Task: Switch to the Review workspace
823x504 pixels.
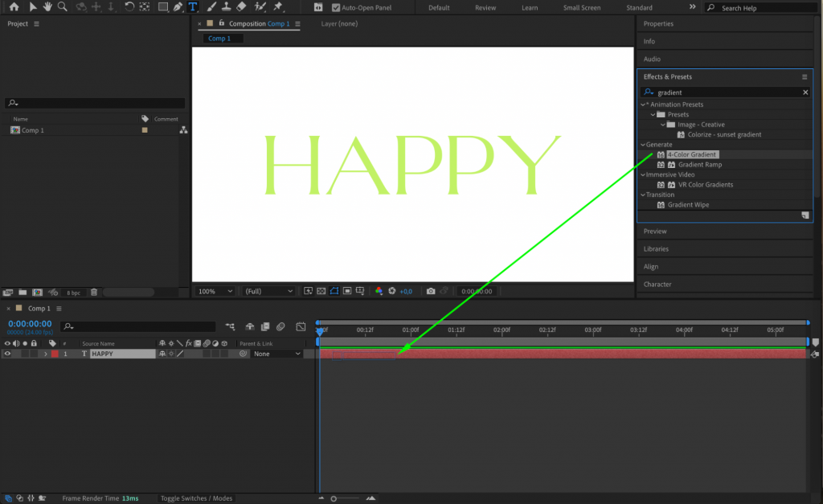Action: (x=485, y=7)
